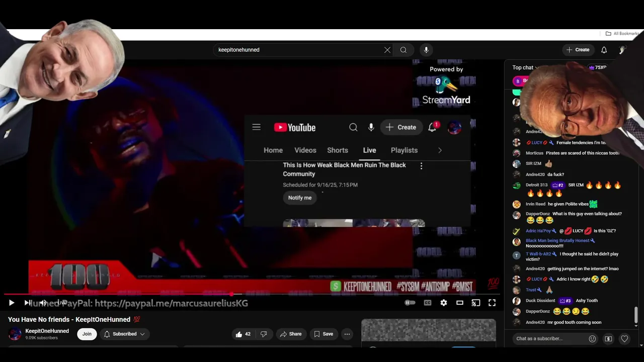The image size is (644, 362).
Task: Click the Join button
Action: click(87, 334)
